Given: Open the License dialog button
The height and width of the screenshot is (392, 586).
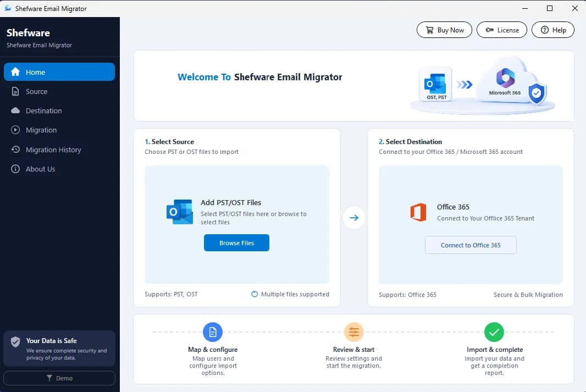Looking at the screenshot, I should (x=502, y=30).
